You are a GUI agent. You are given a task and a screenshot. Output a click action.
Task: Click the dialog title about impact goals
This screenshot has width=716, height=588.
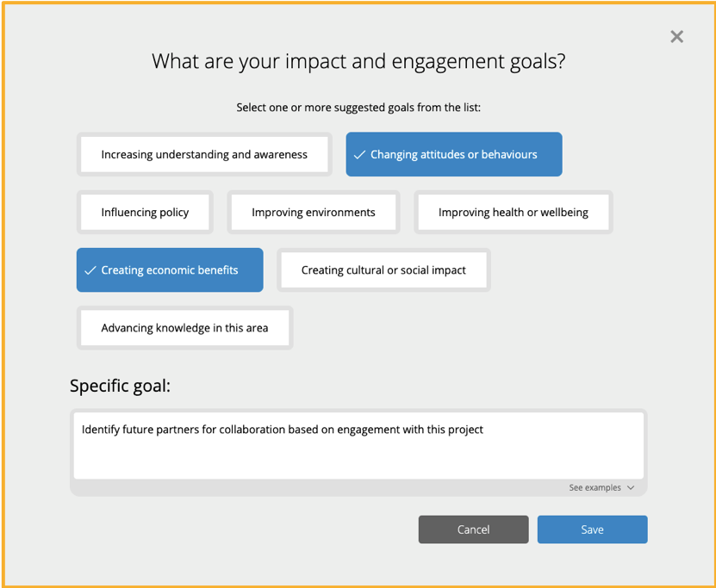click(358, 61)
